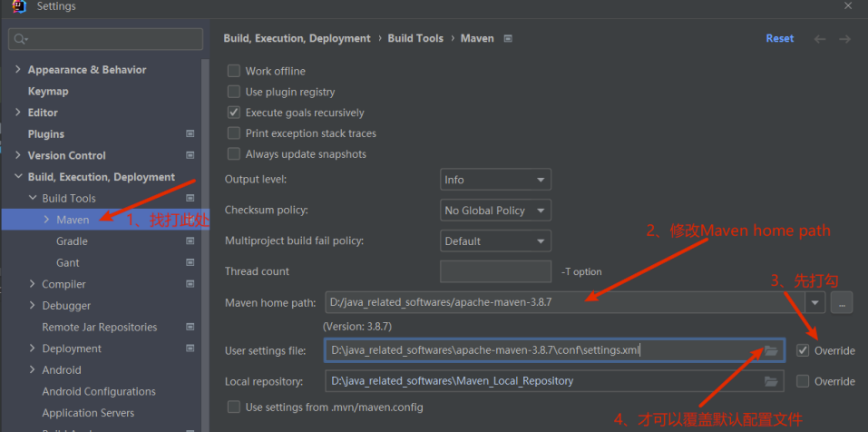Screen dimensions: 868x432
Task: Go forward using the right arrow icon
Action: 844,39
